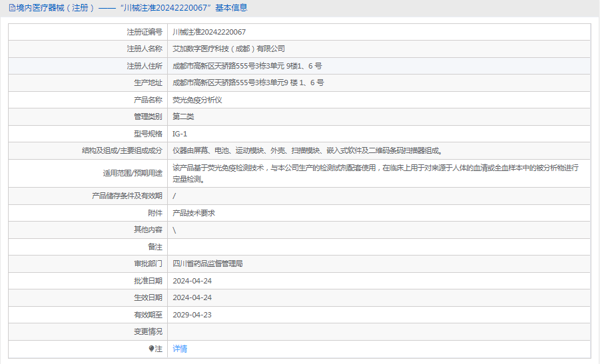Click the 产品名称 label
Image resolution: width=600 pixels, height=364 pixels.
148,100
